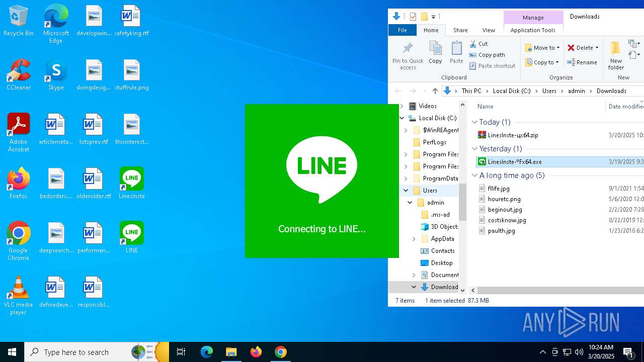This screenshot has height=362, width=644.
Task: Click the horizontal scrollbar in file list
Action: (x=560, y=290)
